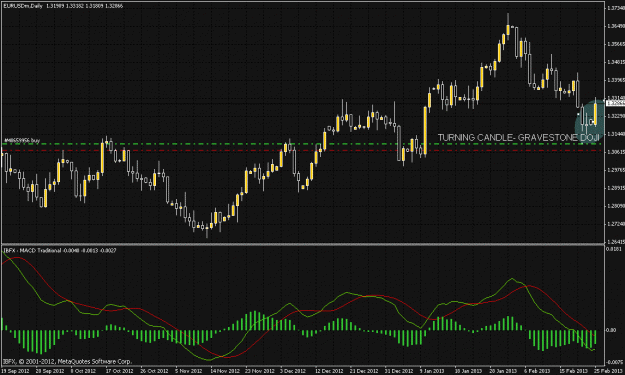Click the 19 Sep 2012 date label
Image resolution: width=625 pixels, height=375 pixels.
coord(16,371)
